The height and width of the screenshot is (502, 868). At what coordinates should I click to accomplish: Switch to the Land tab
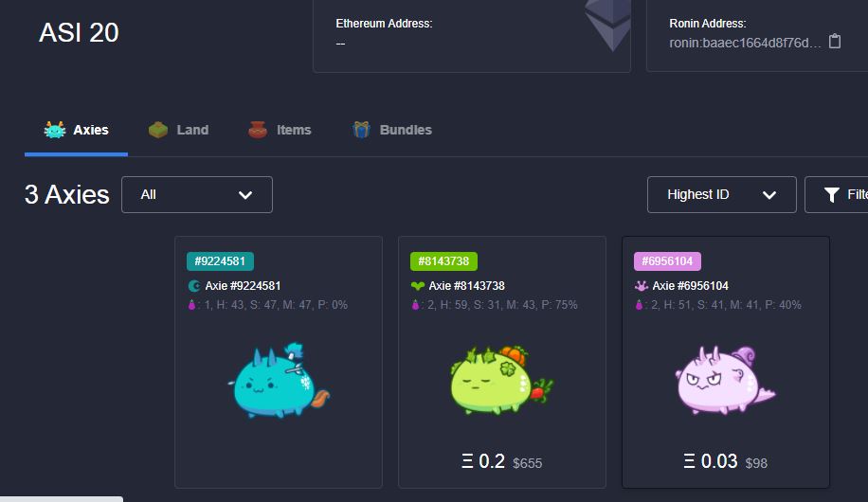179,130
